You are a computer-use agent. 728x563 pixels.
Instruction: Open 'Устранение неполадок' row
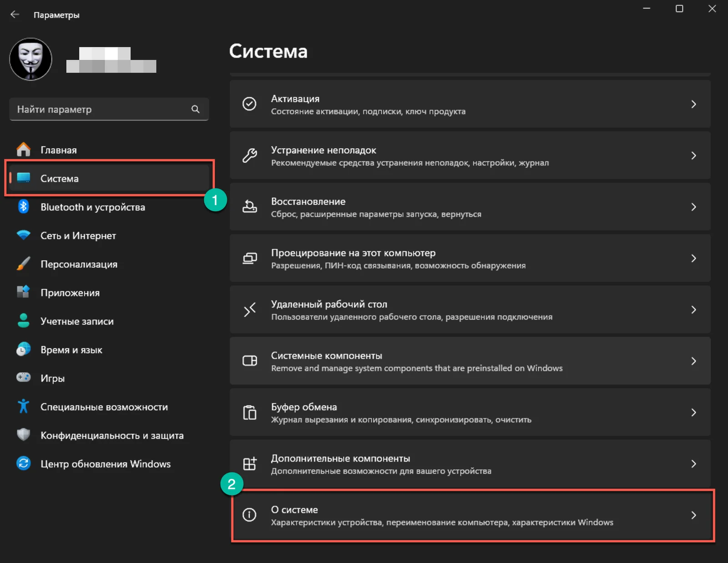470,156
